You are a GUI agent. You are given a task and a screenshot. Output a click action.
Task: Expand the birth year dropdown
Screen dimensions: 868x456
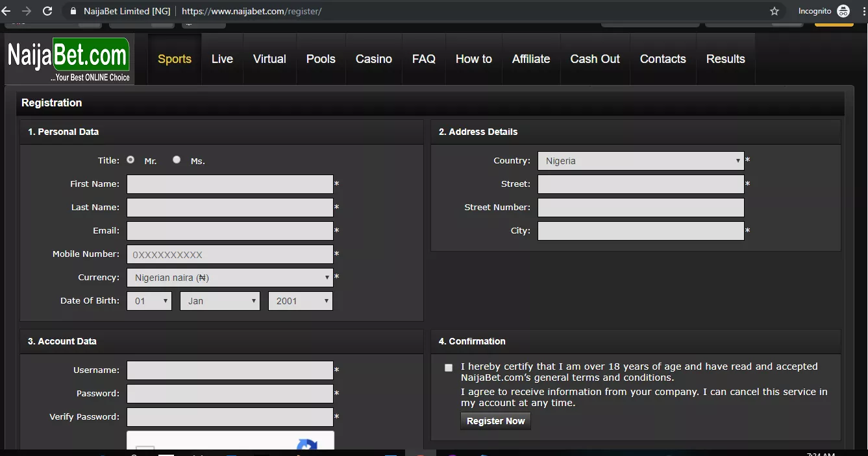coord(301,301)
